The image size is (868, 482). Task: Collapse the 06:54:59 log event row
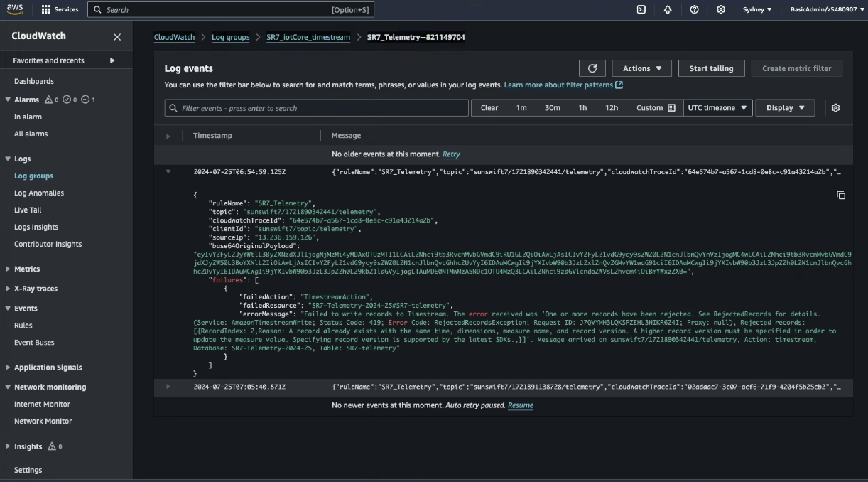click(168, 171)
